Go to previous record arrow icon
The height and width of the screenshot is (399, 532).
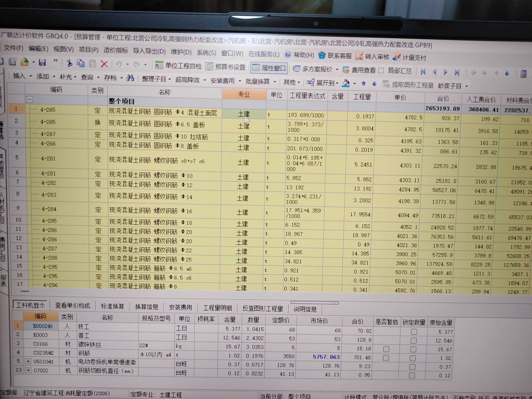[x=434, y=72]
